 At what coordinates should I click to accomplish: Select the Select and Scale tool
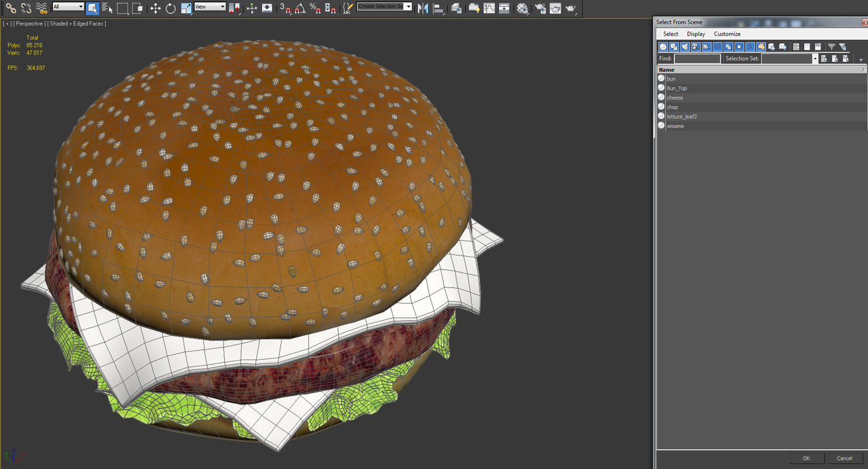pos(186,8)
